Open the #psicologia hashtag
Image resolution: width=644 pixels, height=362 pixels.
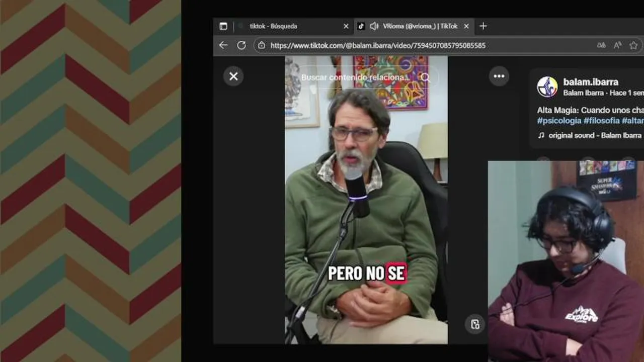point(559,121)
